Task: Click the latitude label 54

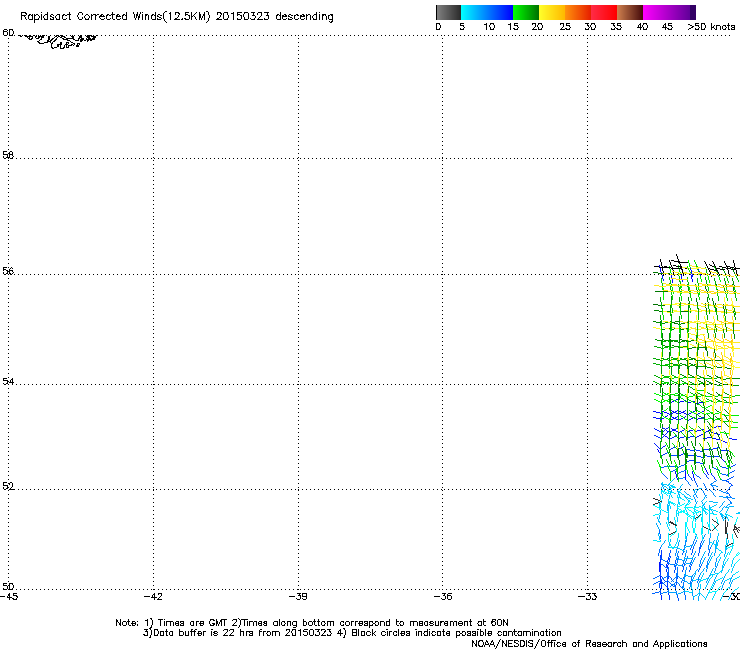Action: [x=8, y=381]
